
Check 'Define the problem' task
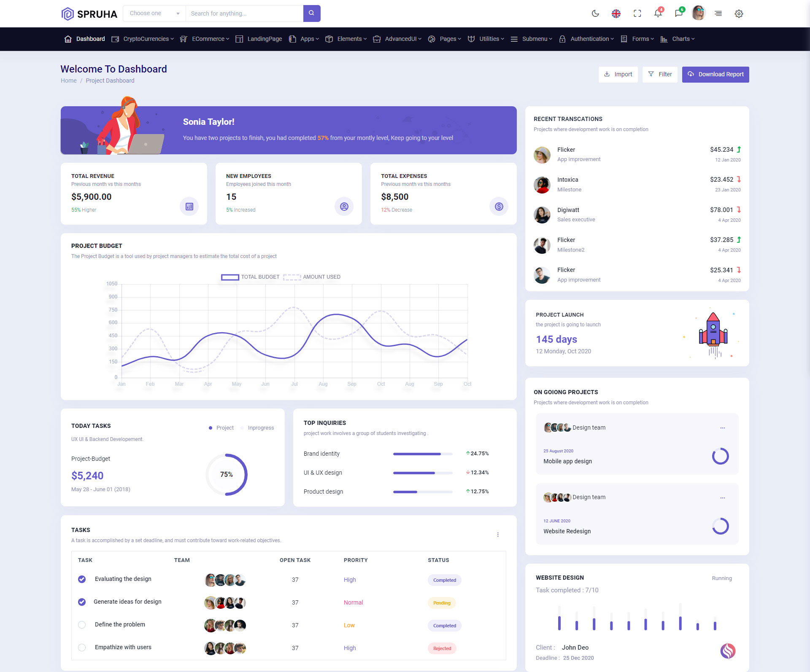(x=82, y=625)
